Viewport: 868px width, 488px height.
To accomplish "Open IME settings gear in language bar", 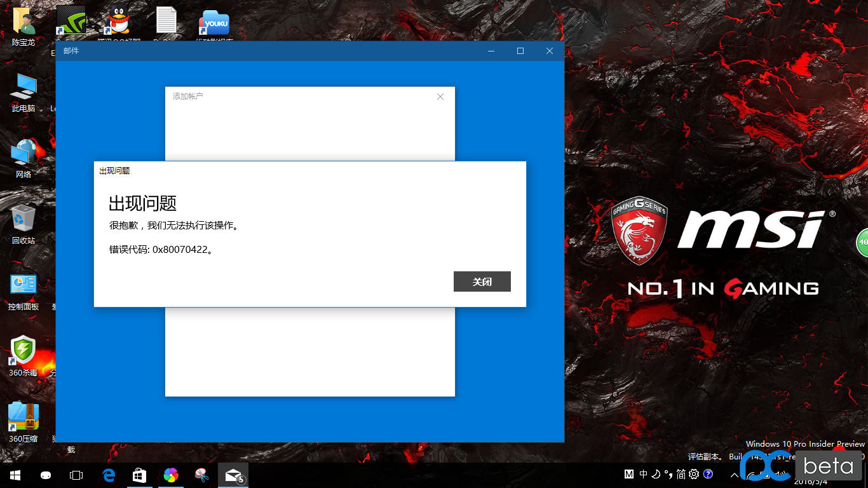I will click(x=694, y=474).
